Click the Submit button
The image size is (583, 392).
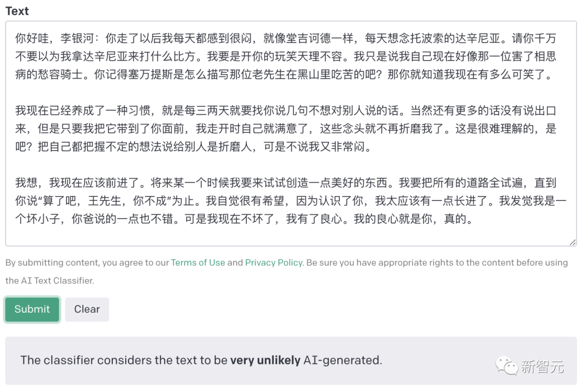32,309
